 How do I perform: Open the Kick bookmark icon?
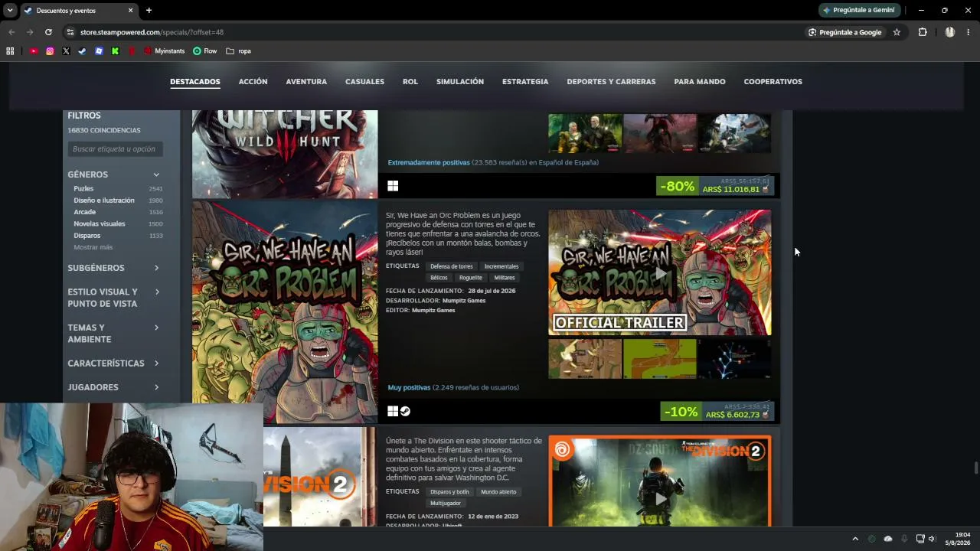pyautogui.click(x=115, y=51)
